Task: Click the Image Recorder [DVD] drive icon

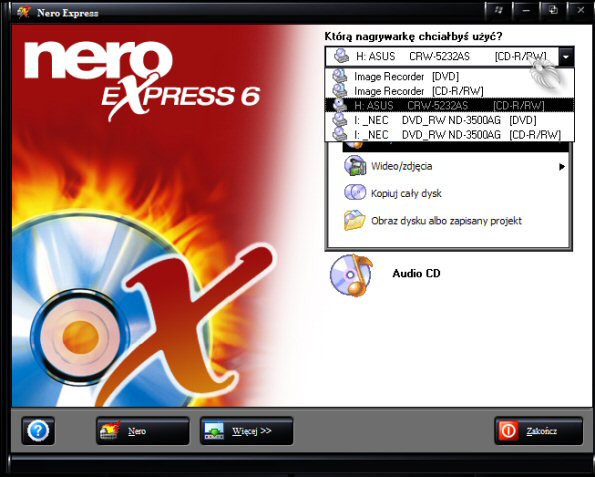Action: 340,76
